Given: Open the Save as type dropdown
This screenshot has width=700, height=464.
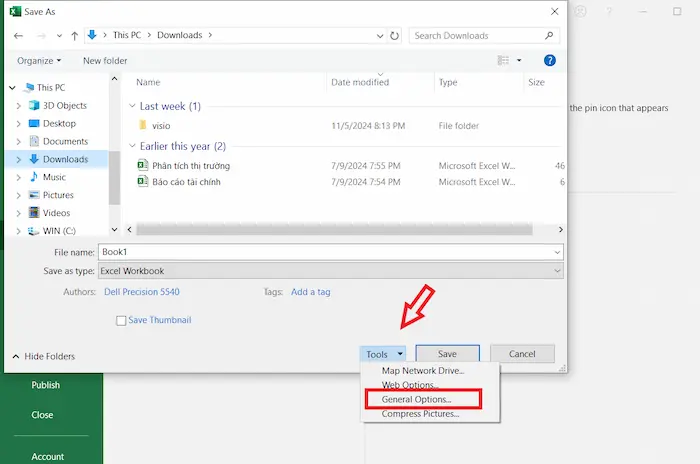Looking at the screenshot, I should click(557, 271).
